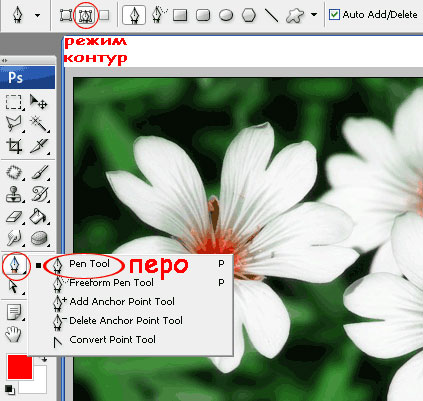Select the Notes tool
Screen dimensions: 423x401
(15, 313)
